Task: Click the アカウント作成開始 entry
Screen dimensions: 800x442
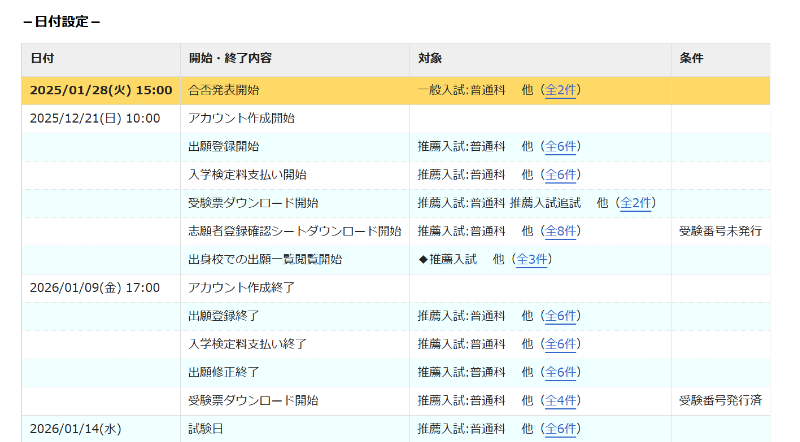Action: click(x=241, y=118)
